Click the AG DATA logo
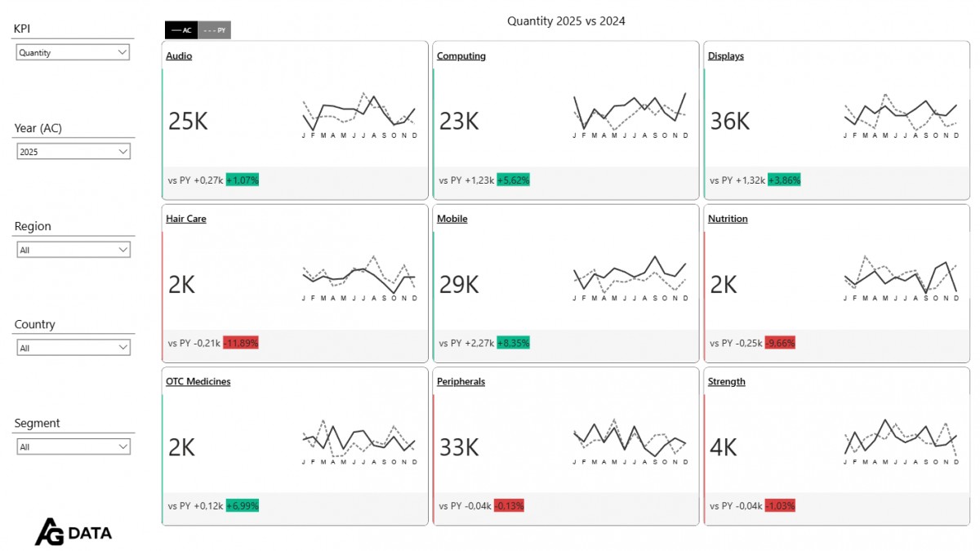 [x=73, y=532]
